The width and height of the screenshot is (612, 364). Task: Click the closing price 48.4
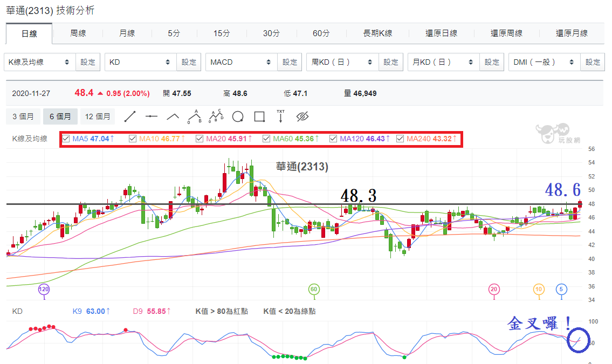(84, 93)
